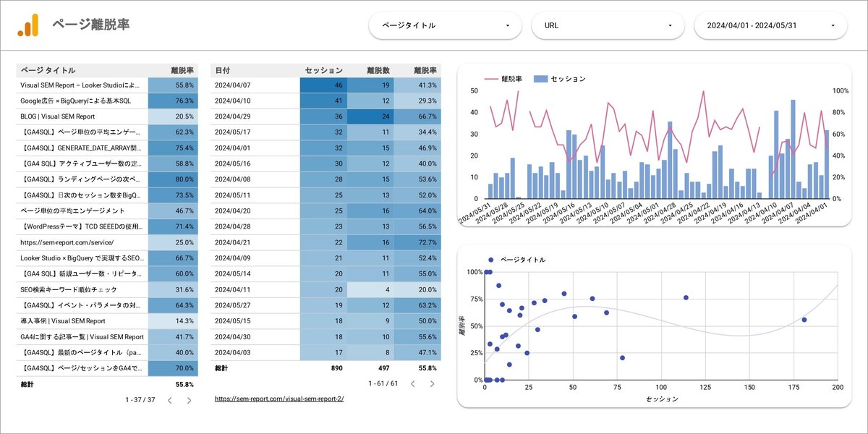
Task: Sort date table by セッション header
Action: [x=324, y=70]
